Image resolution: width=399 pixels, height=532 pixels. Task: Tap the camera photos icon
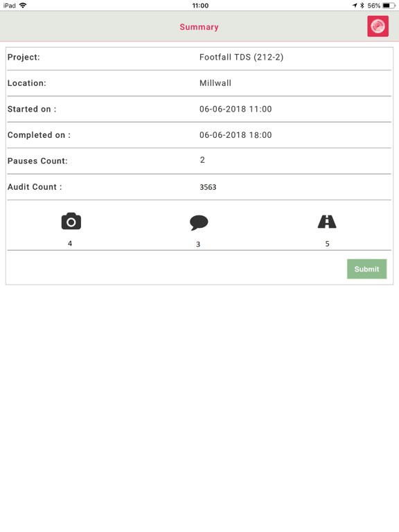71,222
